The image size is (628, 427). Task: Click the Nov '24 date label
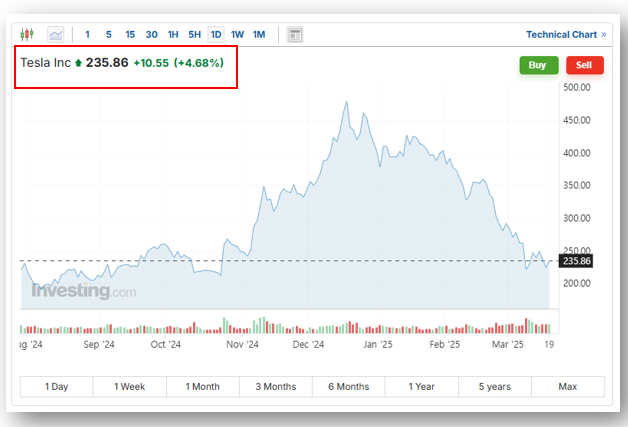click(x=242, y=344)
